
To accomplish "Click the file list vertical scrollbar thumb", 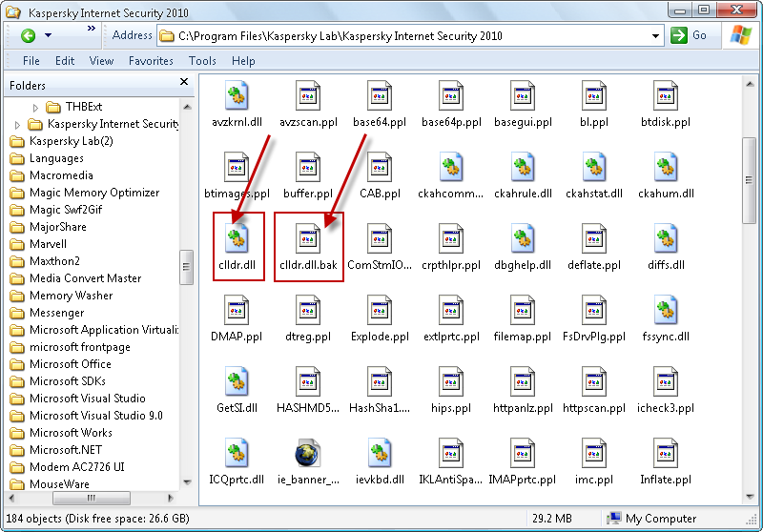I will click(x=749, y=181).
